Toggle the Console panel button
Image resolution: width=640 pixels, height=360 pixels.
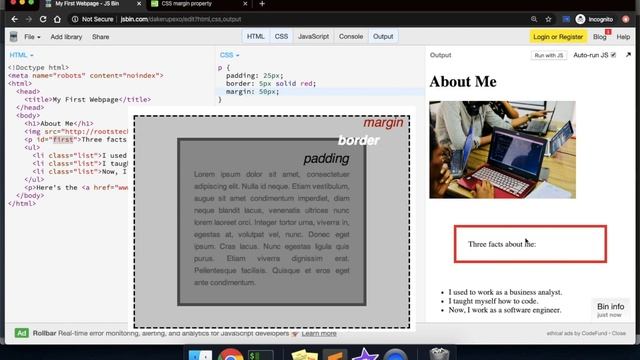coord(351,36)
